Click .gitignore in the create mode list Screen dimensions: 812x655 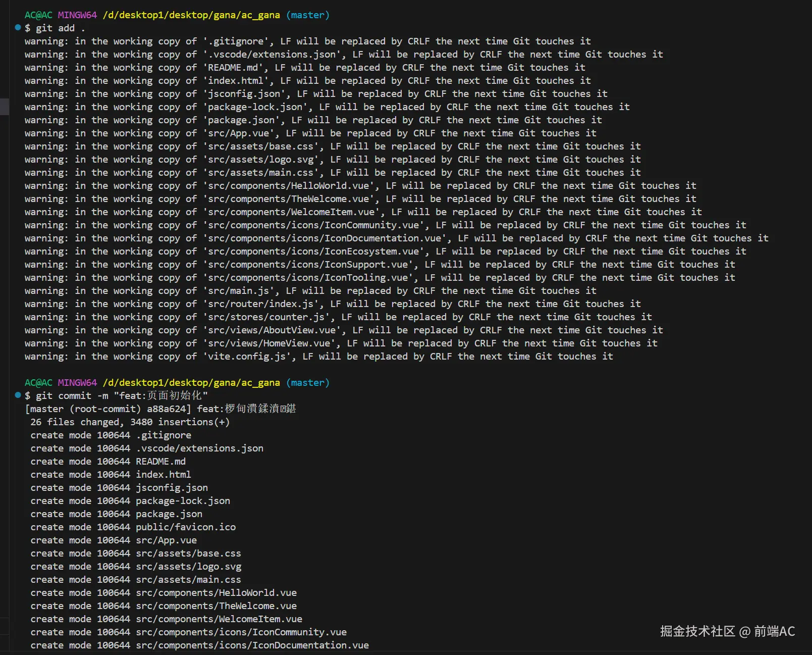164,435
